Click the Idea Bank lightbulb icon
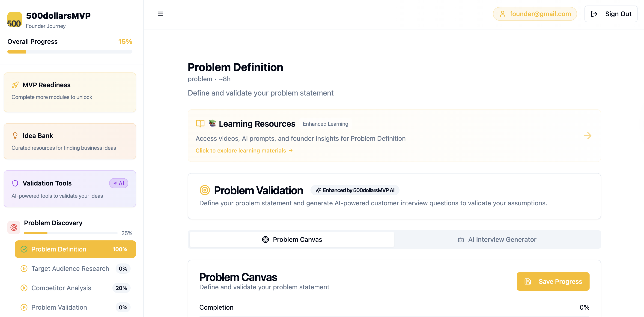Screen dimensions: 644x317 (x=15, y=136)
